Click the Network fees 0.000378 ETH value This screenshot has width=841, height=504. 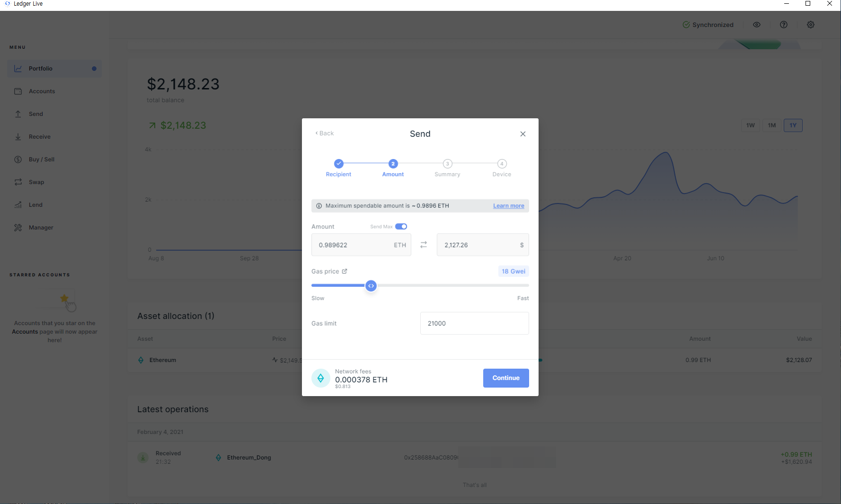pyautogui.click(x=361, y=380)
